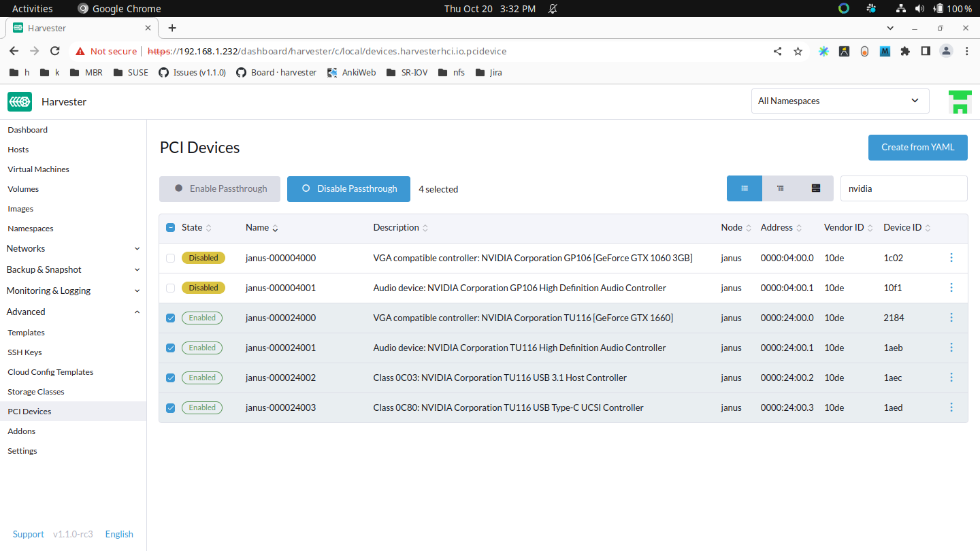The image size is (980, 551).
Task: Open row actions menu for janus-000024003
Action: point(951,407)
